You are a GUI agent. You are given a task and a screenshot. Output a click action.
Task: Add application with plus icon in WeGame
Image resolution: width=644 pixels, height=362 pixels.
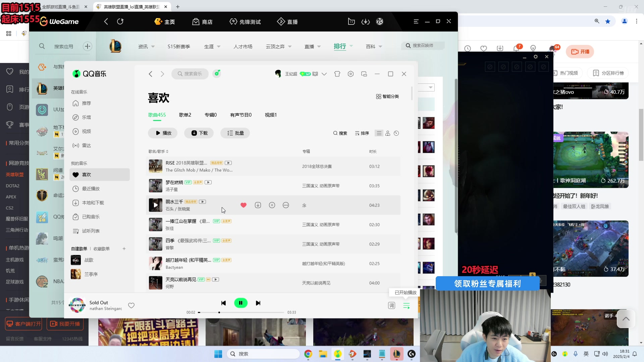[x=88, y=46]
